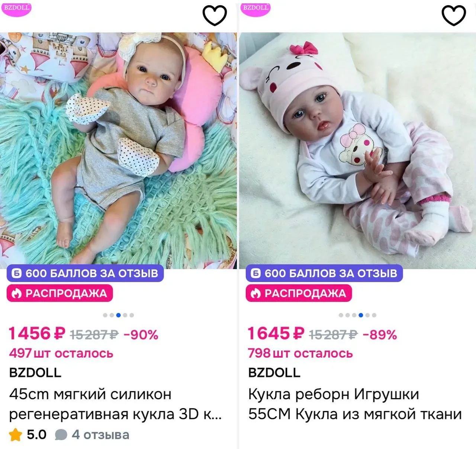
Task: Tap the 5.0 star rating icon
Action: point(16,435)
